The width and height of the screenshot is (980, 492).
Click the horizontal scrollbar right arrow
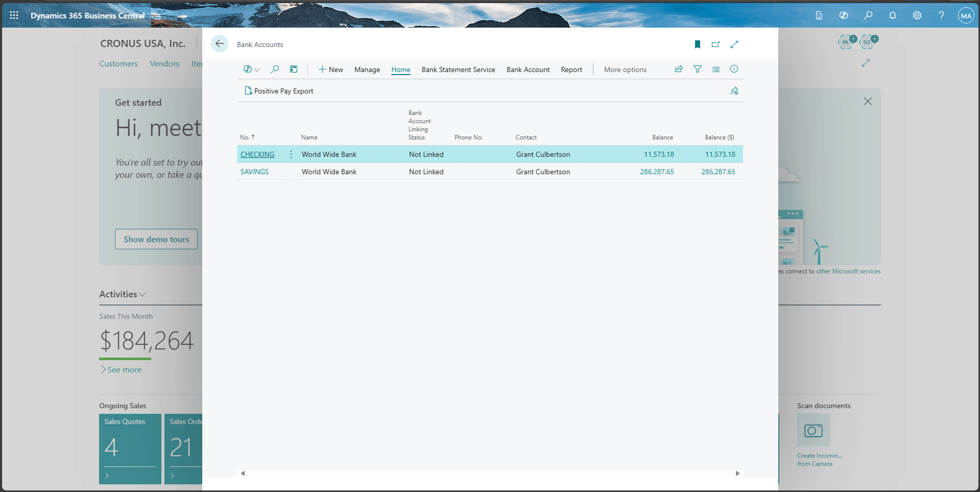[737, 473]
